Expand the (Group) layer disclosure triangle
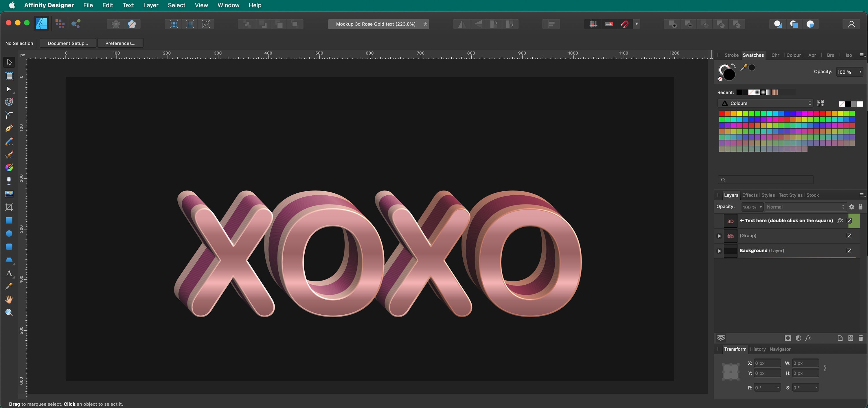The height and width of the screenshot is (408, 868). [719, 236]
